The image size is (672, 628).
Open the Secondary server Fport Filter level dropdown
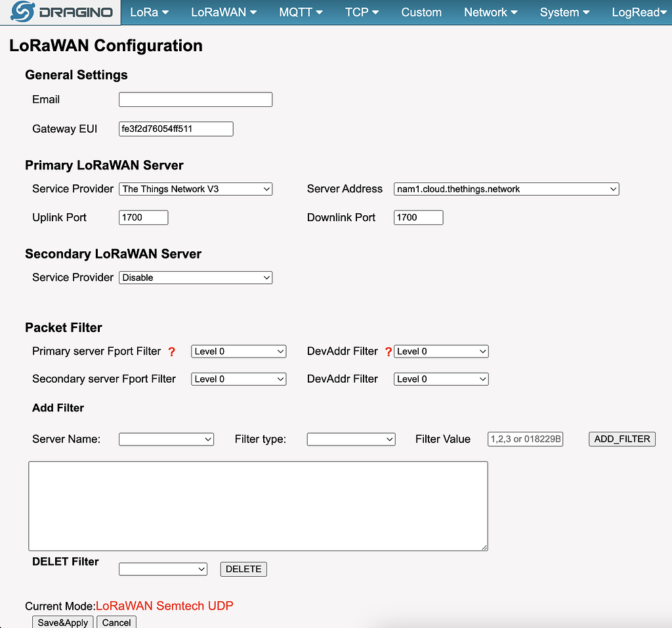pos(238,379)
